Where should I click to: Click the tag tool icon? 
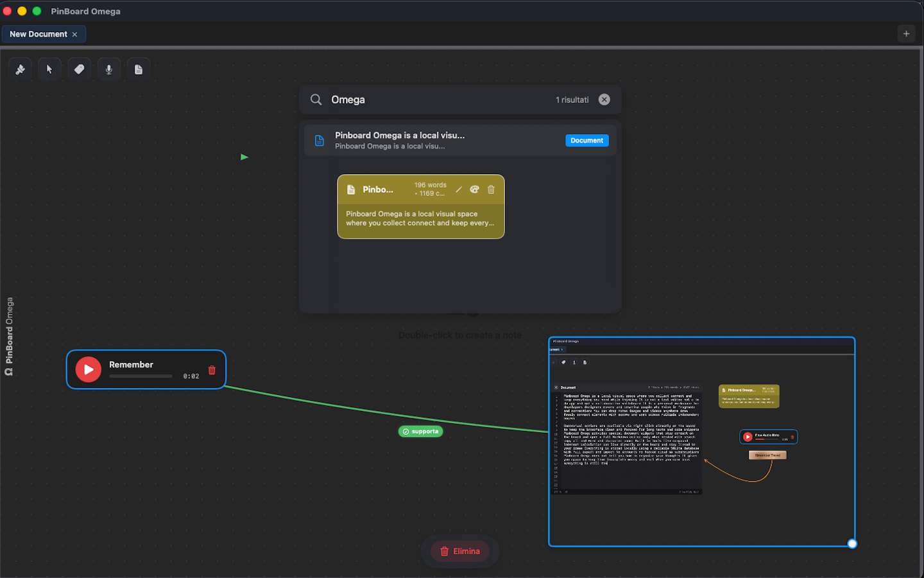(x=80, y=69)
